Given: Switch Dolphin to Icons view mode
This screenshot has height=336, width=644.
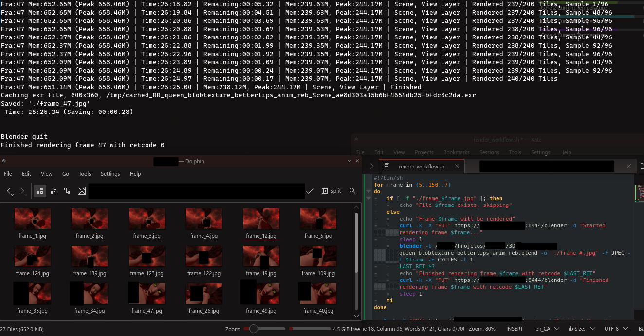Looking at the screenshot, I should click(x=40, y=191).
